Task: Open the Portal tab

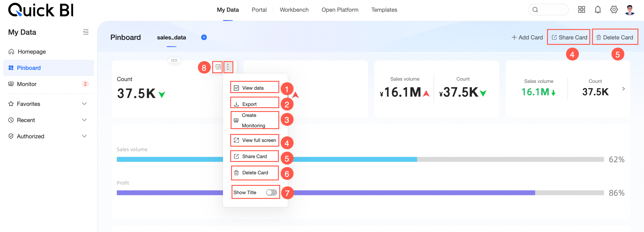Action: [259, 10]
